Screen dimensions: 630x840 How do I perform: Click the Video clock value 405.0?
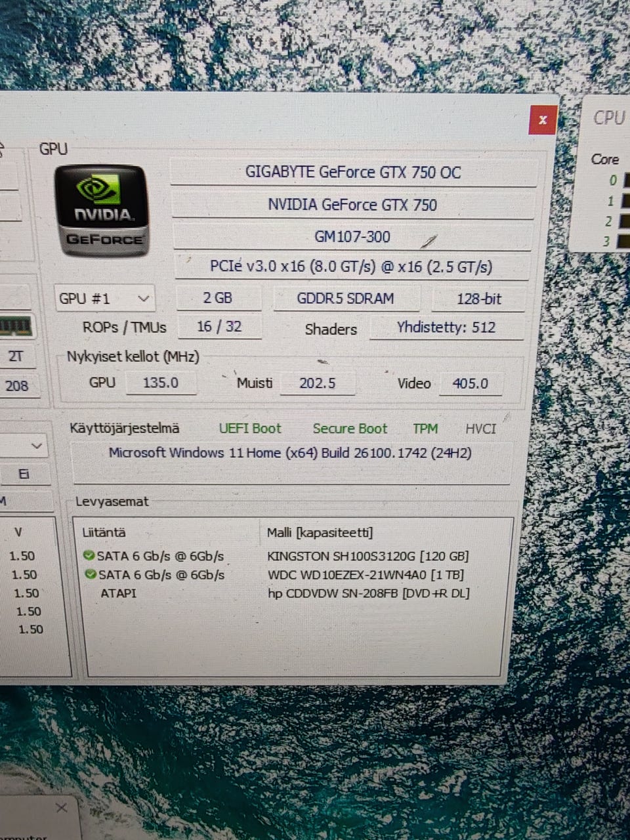click(471, 384)
